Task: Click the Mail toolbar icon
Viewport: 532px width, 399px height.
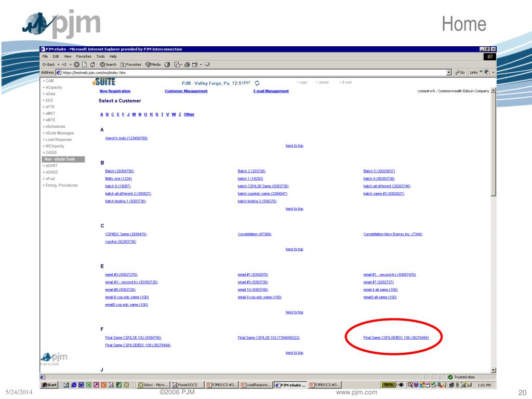Action: pos(177,64)
